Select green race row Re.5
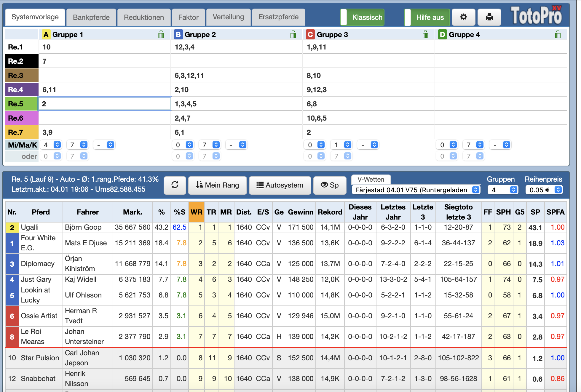Image resolution: width=581 pixels, height=392 pixels. pos(22,104)
